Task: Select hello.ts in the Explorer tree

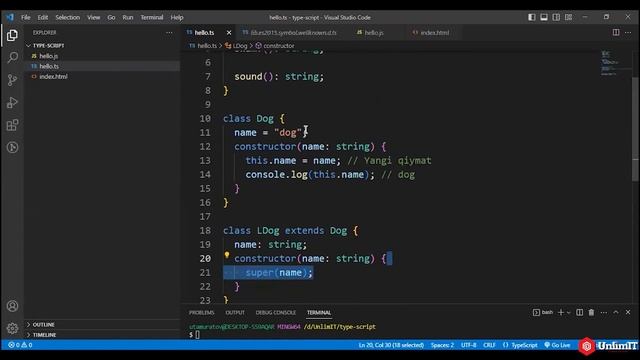Action: pos(102,66)
